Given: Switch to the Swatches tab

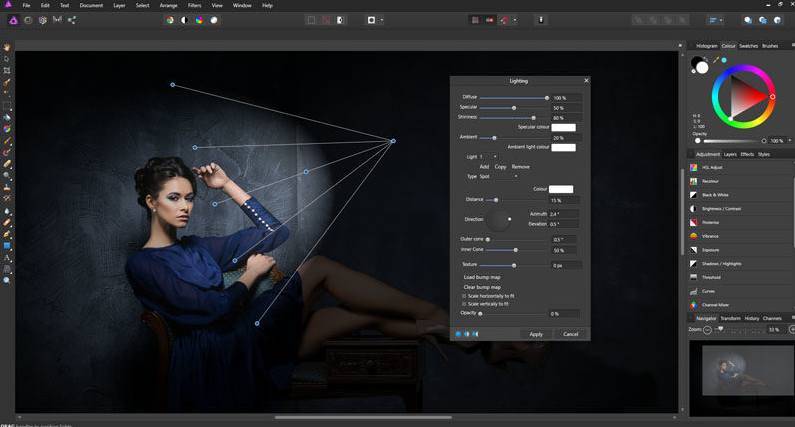Looking at the screenshot, I should [x=749, y=46].
